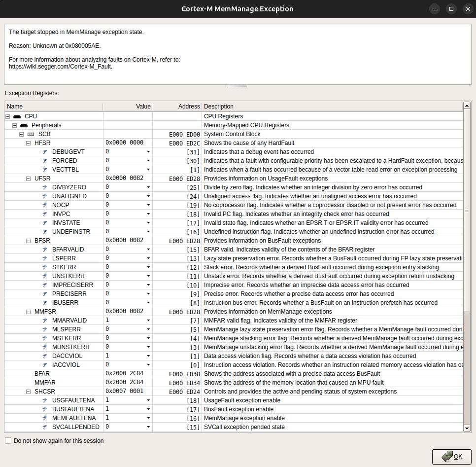This screenshot has width=476, height=467.
Task: Collapse the CPU tree node
Action: click(x=7, y=117)
